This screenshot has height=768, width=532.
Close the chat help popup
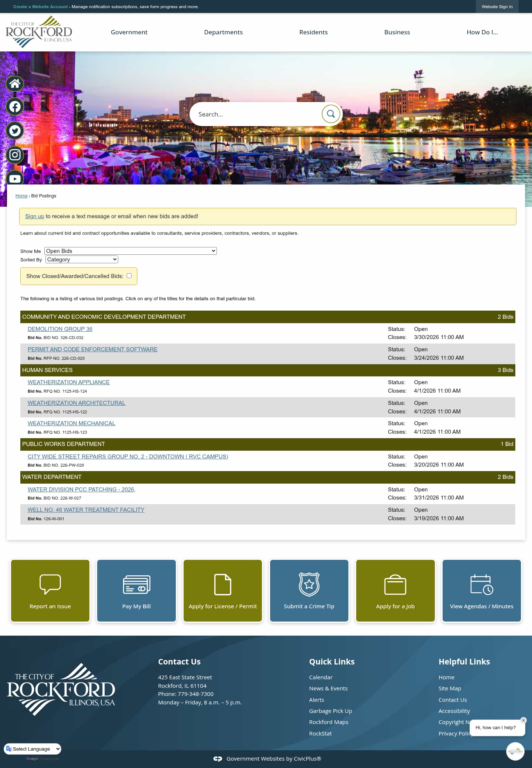[523, 720]
